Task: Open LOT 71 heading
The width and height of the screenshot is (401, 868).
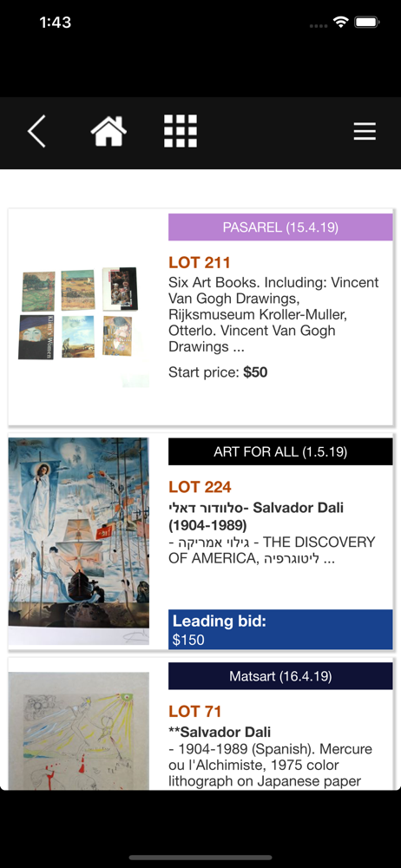Action: coord(195,712)
